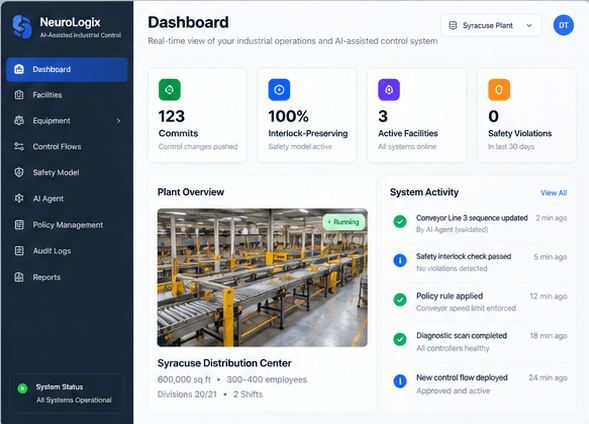The width and height of the screenshot is (589, 424).
Task: Click '300-400 employees' detail text
Action: 267,379
